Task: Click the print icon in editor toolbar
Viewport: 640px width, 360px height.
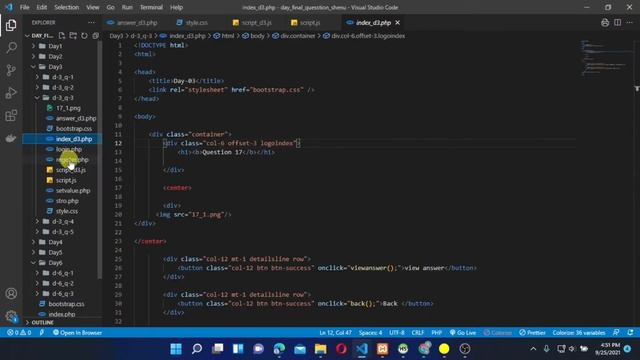Action: 605,22
